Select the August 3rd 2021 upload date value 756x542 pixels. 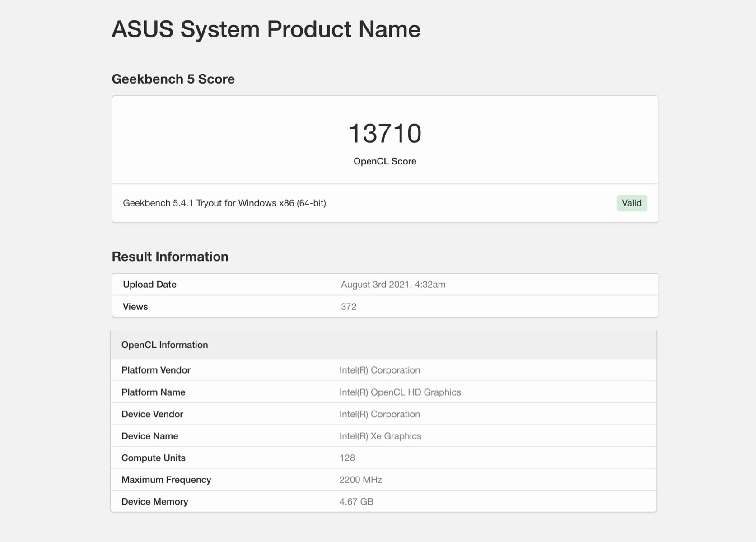tap(393, 285)
